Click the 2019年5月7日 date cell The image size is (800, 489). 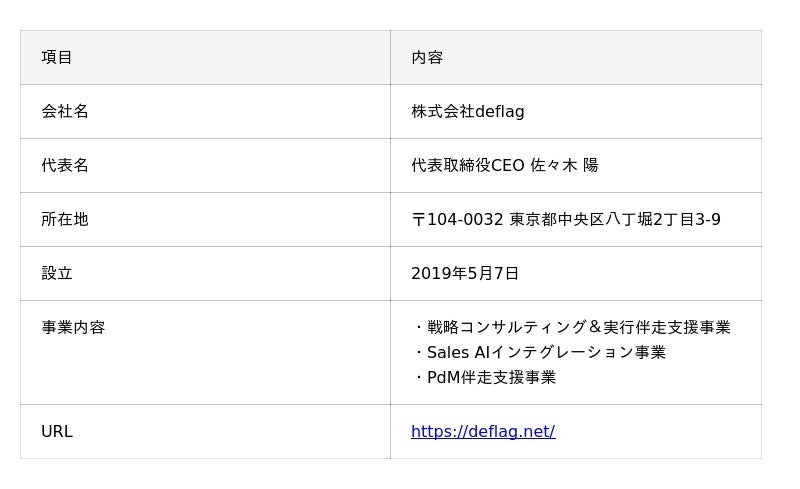(465, 274)
